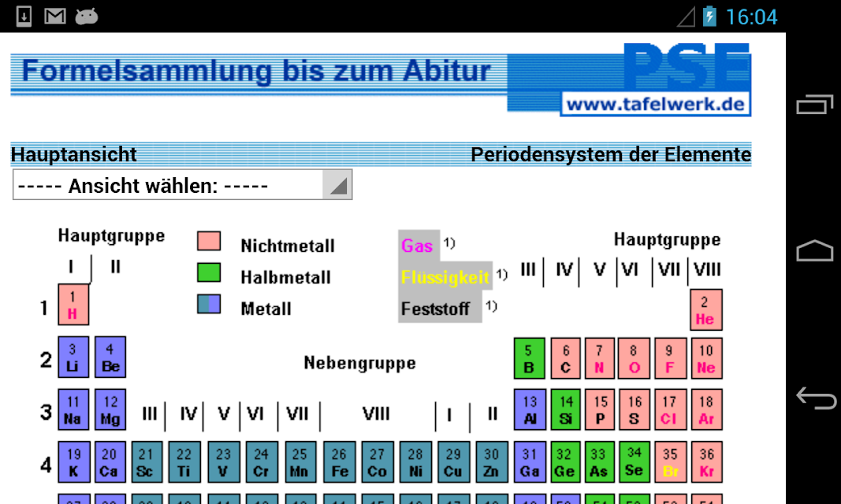The width and height of the screenshot is (841, 504).
Task: Click the pink Nichtmetall legend swatch
Action: [x=209, y=241]
